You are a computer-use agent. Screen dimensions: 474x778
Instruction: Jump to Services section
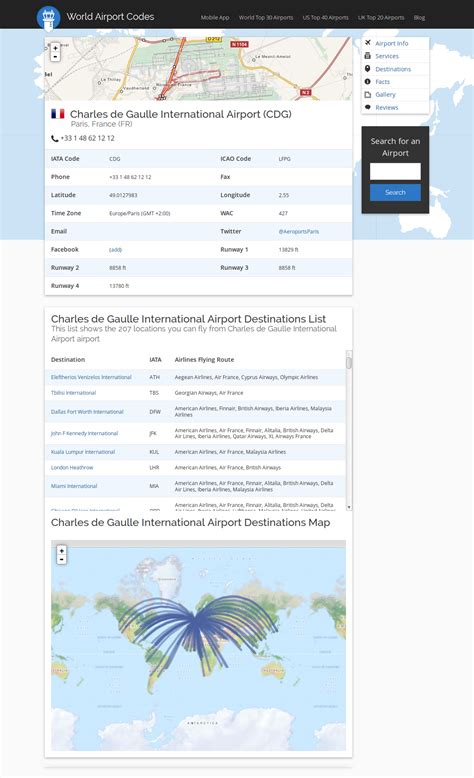point(387,57)
